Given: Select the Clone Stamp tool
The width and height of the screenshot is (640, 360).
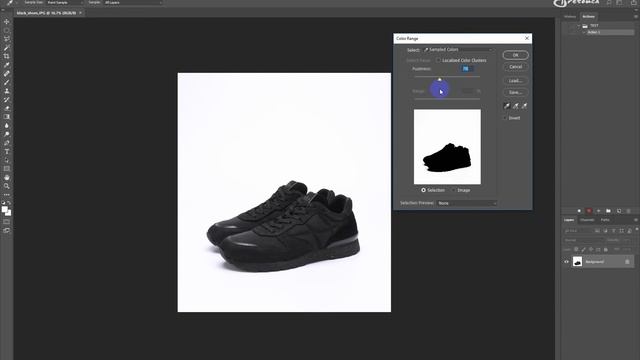Looking at the screenshot, I should click(x=7, y=91).
